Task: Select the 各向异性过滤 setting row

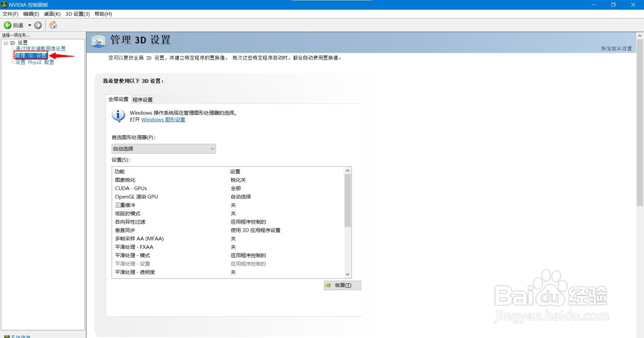Action: pyautogui.click(x=228, y=222)
